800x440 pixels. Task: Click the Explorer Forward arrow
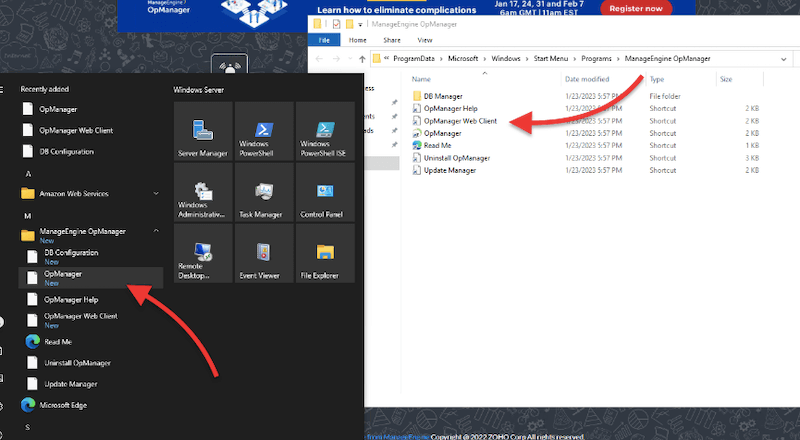[x=336, y=59]
